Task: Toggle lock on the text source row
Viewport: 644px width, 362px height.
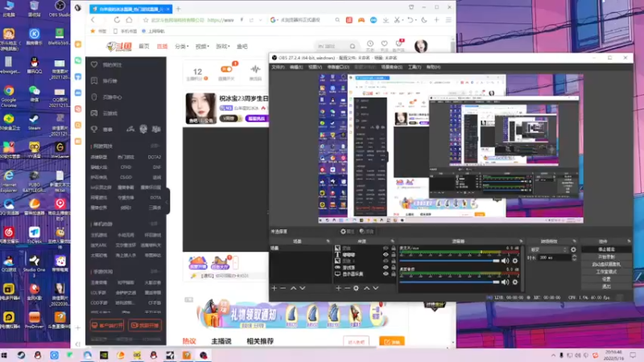Action: tap(394, 254)
